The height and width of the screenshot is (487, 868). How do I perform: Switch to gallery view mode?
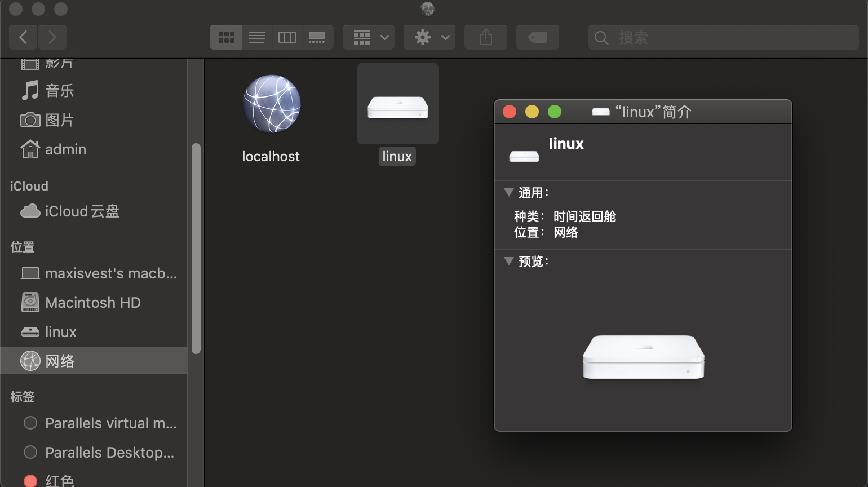tap(317, 37)
